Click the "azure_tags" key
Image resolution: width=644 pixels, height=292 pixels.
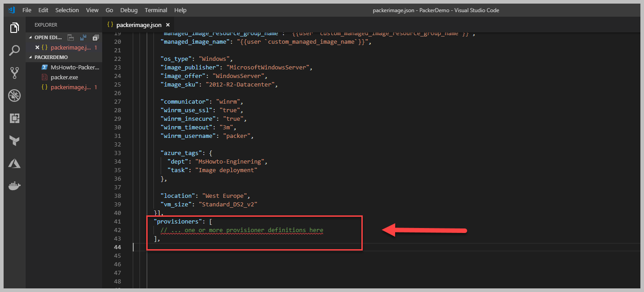point(181,153)
